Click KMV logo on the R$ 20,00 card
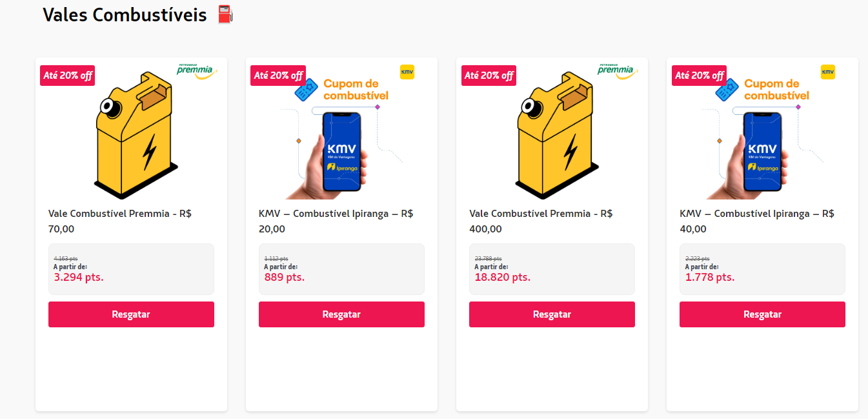The height and width of the screenshot is (419, 868). pyautogui.click(x=407, y=72)
